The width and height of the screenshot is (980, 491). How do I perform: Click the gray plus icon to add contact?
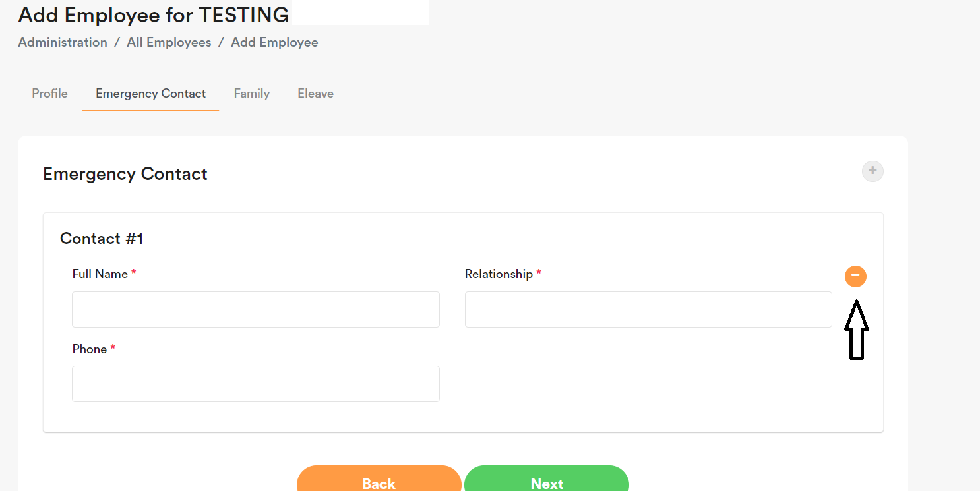pyautogui.click(x=872, y=171)
